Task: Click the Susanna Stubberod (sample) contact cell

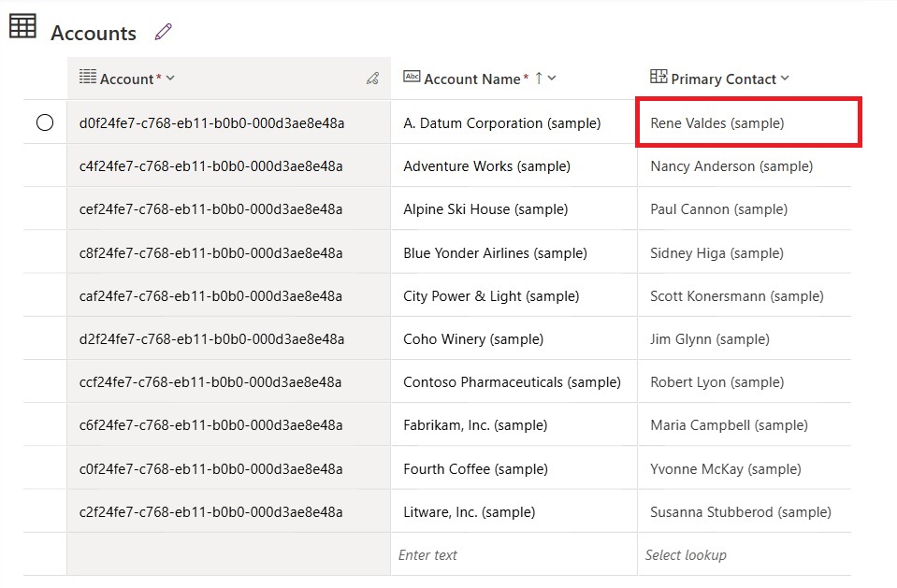Action: (745, 511)
